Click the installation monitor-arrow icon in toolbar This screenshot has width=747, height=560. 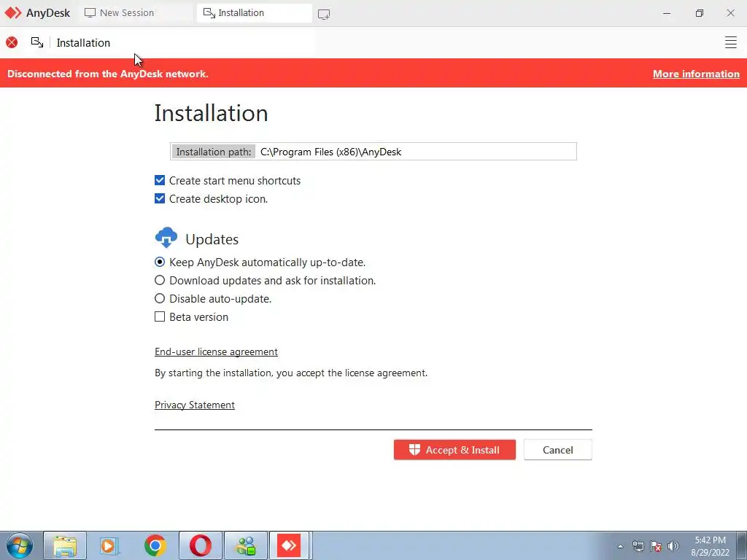point(37,43)
